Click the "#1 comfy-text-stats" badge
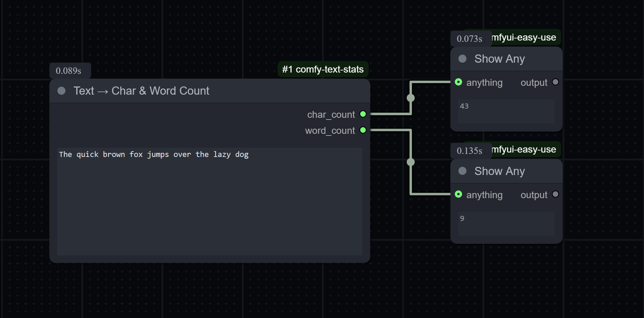644x318 pixels. point(323,69)
